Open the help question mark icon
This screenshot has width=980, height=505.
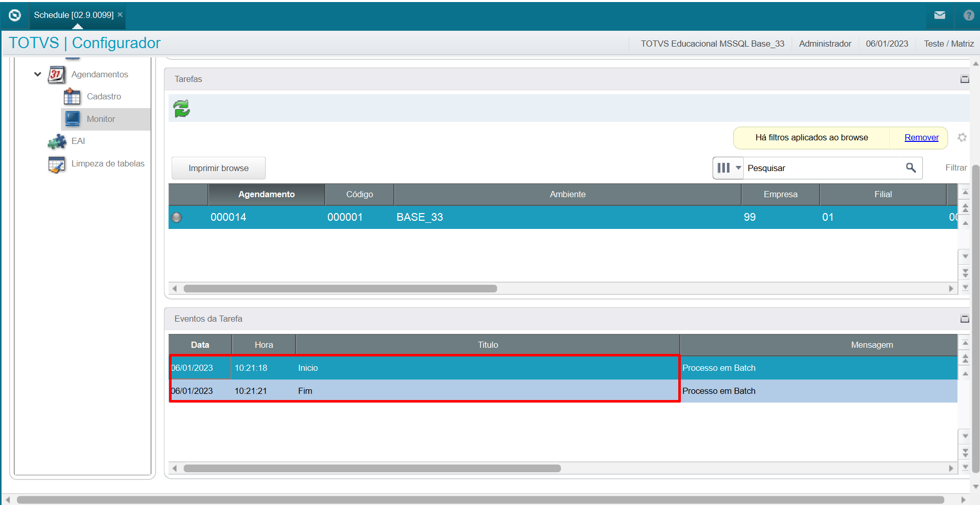tap(968, 15)
